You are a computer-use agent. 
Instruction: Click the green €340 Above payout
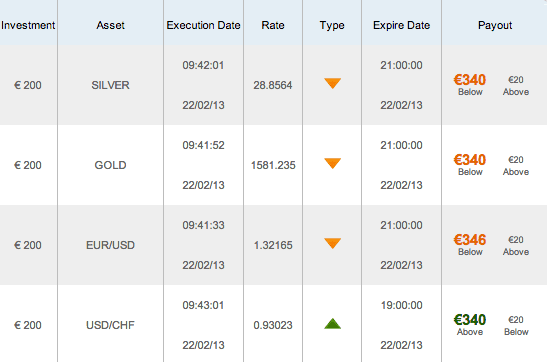(x=470, y=325)
